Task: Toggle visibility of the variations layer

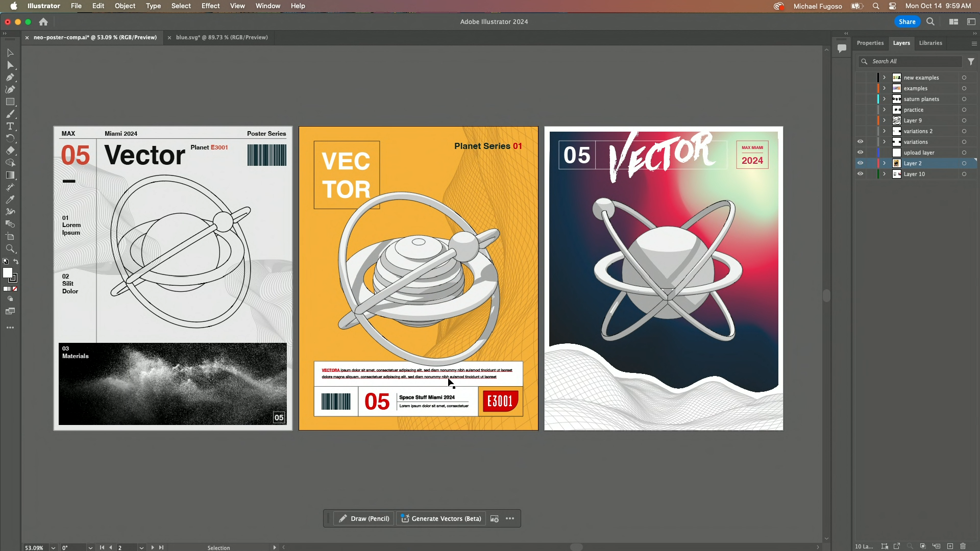Action: point(861,142)
